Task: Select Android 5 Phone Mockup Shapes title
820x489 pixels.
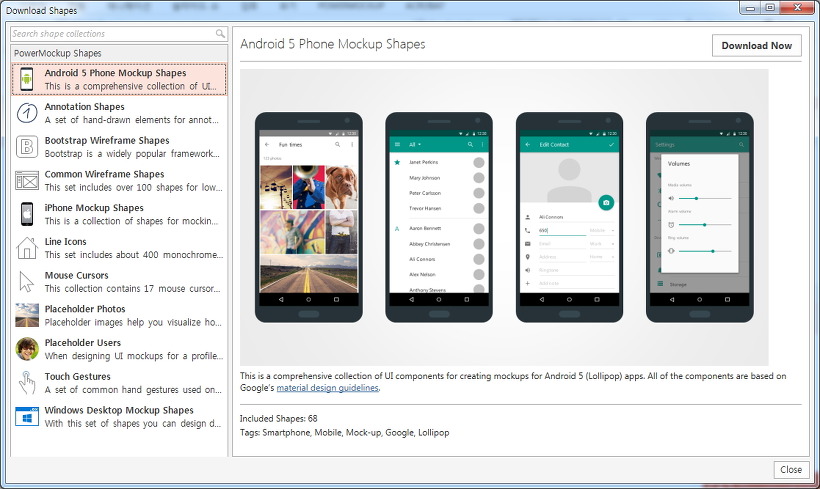Action: click(115, 73)
